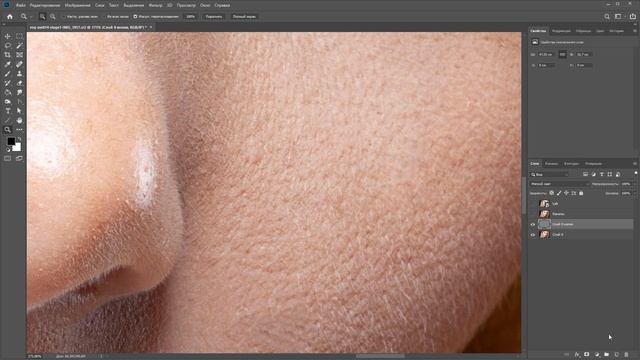Choose Zoom In mode in options bar

click(42, 17)
